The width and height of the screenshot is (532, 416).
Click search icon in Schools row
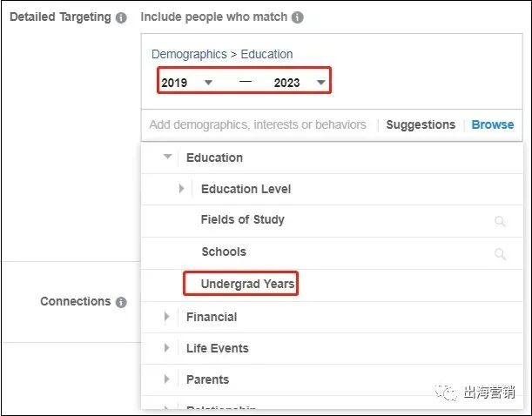pyautogui.click(x=500, y=253)
